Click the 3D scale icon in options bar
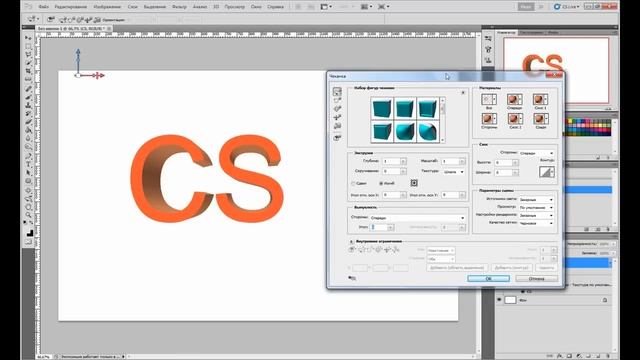This screenshot has width=640, height=360. pyautogui.click(x=97, y=19)
